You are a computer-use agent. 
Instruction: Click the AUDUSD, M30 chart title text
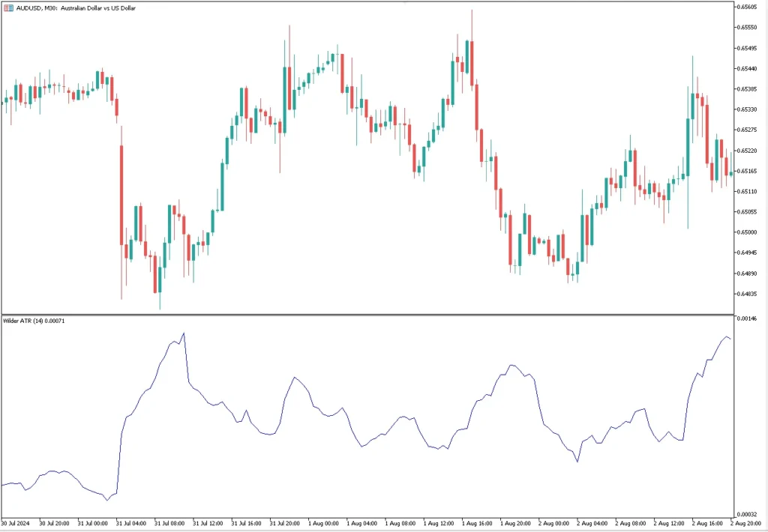pos(71,7)
